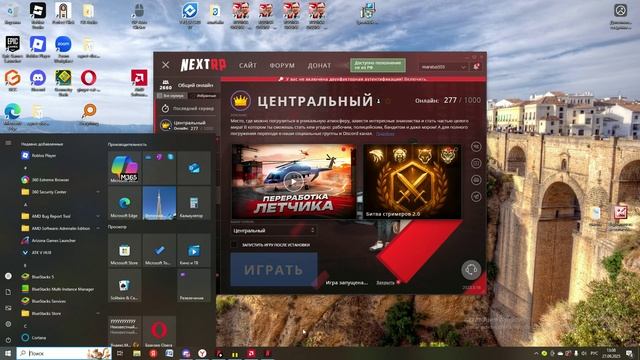This screenshot has width=640, height=360.
Task: Click the notifications bell icon in launcher header
Action: click(476, 67)
